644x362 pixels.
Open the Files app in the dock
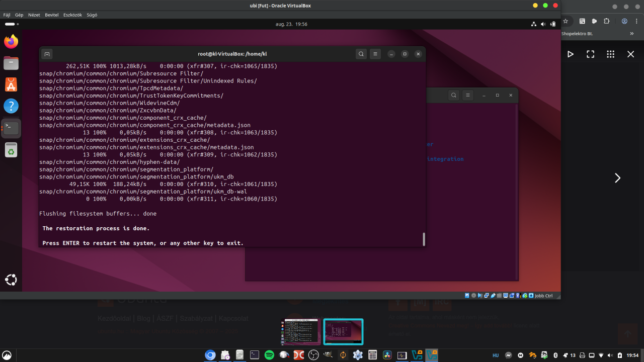11,63
